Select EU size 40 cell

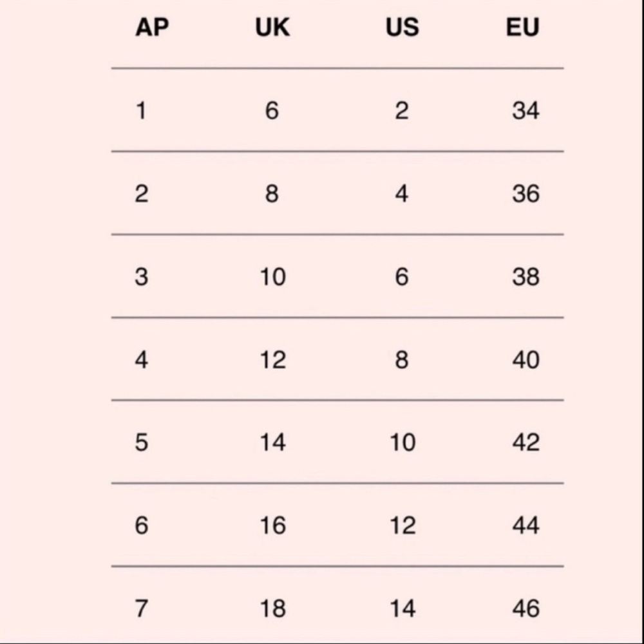[526, 360]
